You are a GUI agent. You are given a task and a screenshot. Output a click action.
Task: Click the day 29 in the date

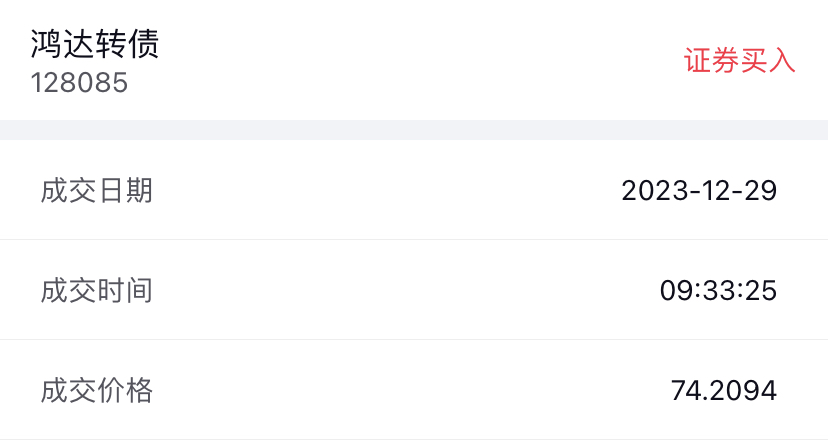[x=760, y=191]
